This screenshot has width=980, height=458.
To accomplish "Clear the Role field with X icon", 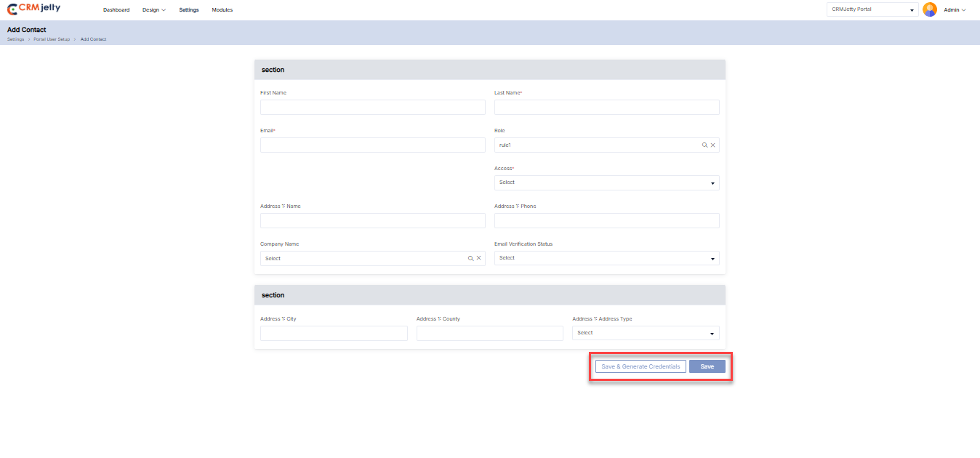I will point(713,145).
